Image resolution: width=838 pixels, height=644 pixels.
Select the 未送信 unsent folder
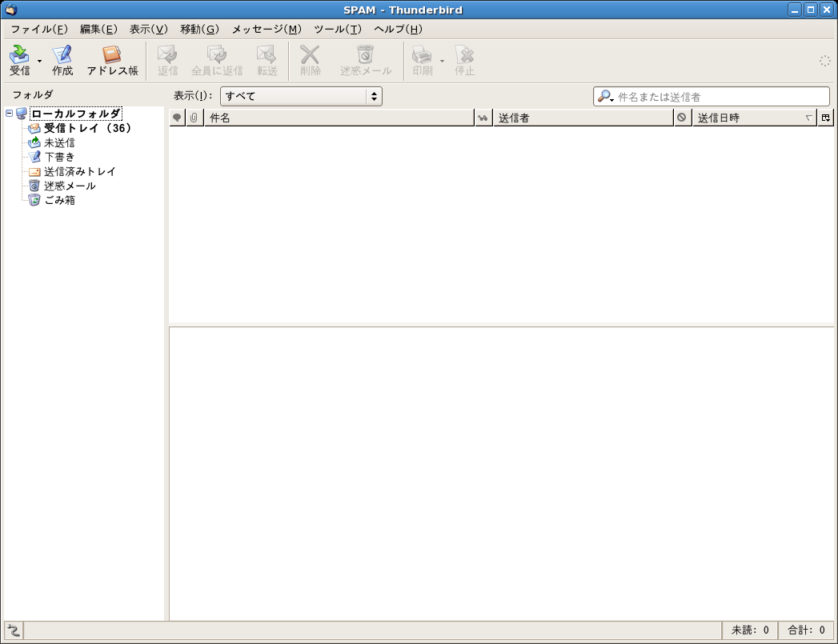[59, 142]
